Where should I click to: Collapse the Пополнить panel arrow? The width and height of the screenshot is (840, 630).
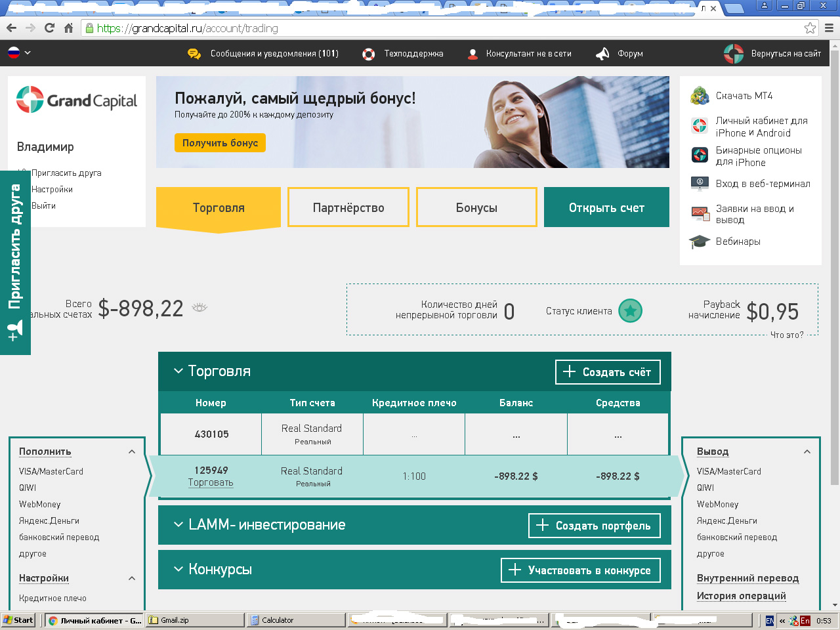point(132,451)
